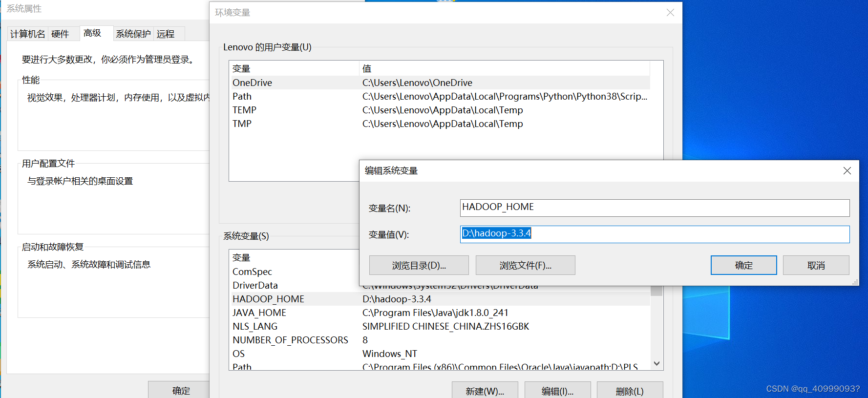Screen dimensions: 868x398
Task: Select the TEMP user variable row
Action: coord(440,110)
